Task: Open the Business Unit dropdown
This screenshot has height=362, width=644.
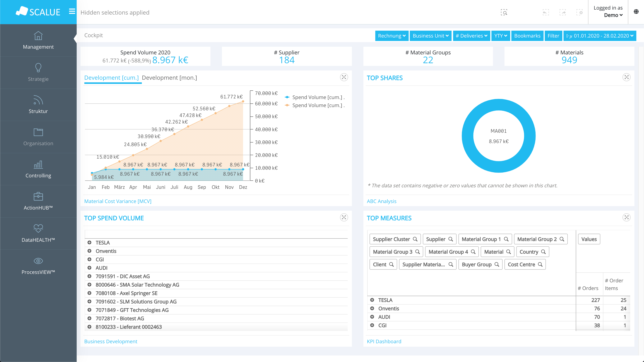Action: coord(430,36)
